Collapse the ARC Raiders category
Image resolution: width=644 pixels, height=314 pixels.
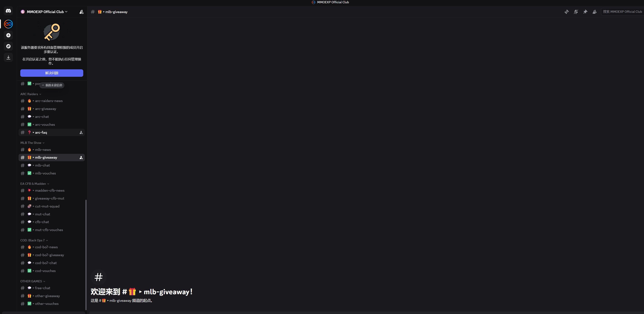tap(31, 94)
